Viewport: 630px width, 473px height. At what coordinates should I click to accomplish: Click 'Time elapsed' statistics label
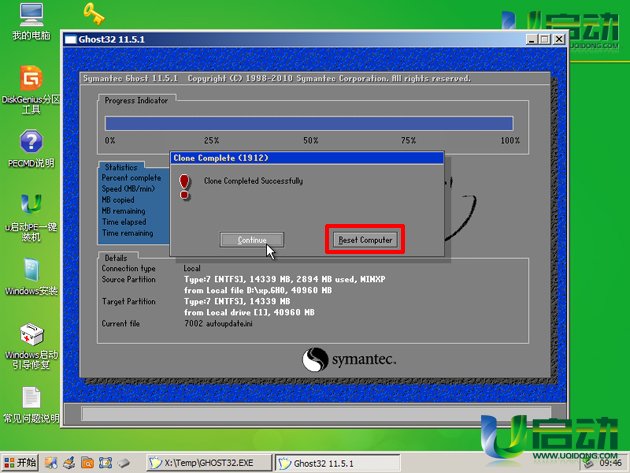coord(124,222)
